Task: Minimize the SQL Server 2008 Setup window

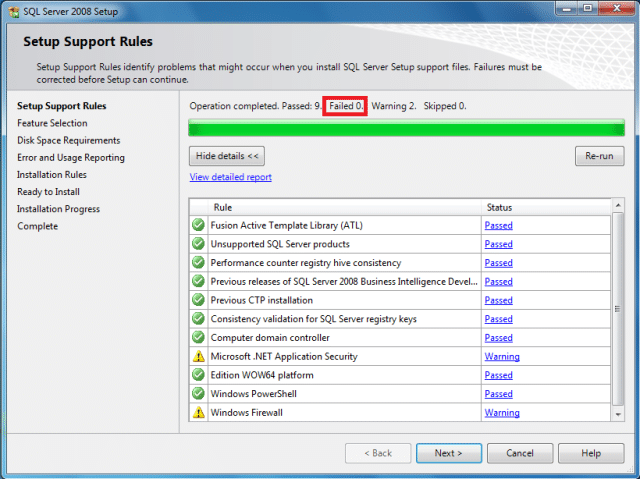Action: (567, 9)
